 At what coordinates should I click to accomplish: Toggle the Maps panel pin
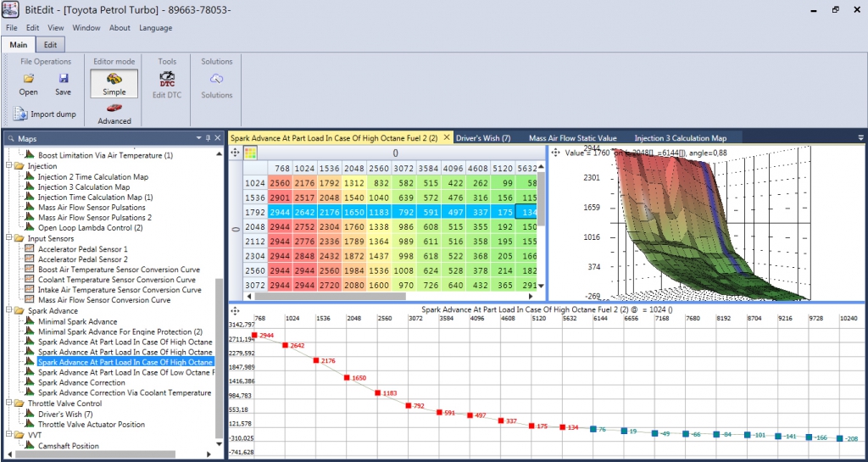coord(209,138)
